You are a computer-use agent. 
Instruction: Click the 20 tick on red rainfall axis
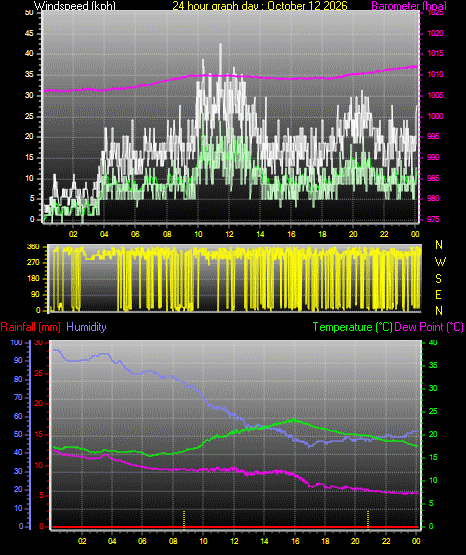coord(39,404)
